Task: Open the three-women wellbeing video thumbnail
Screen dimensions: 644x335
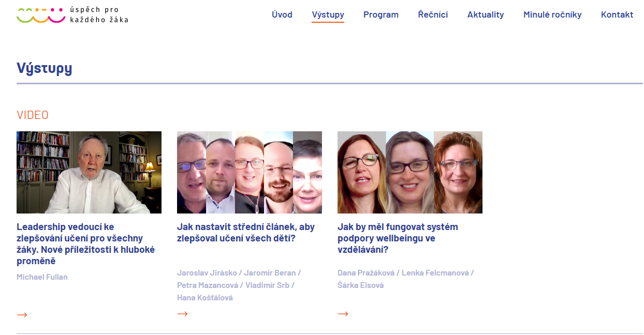Action: [x=410, y=172]
